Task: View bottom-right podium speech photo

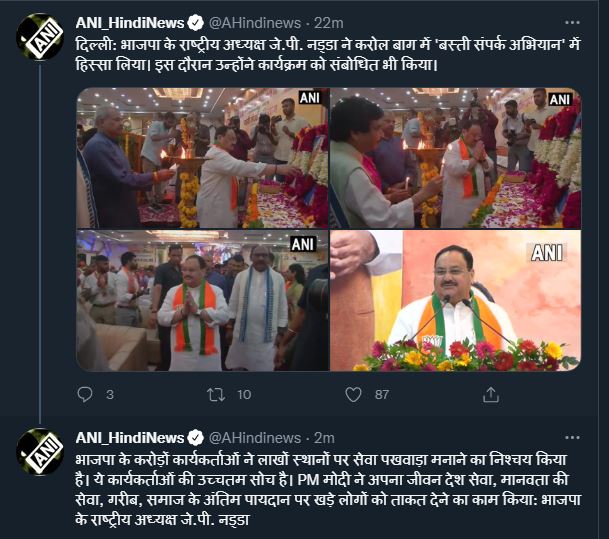Action: tap(456, 301)
